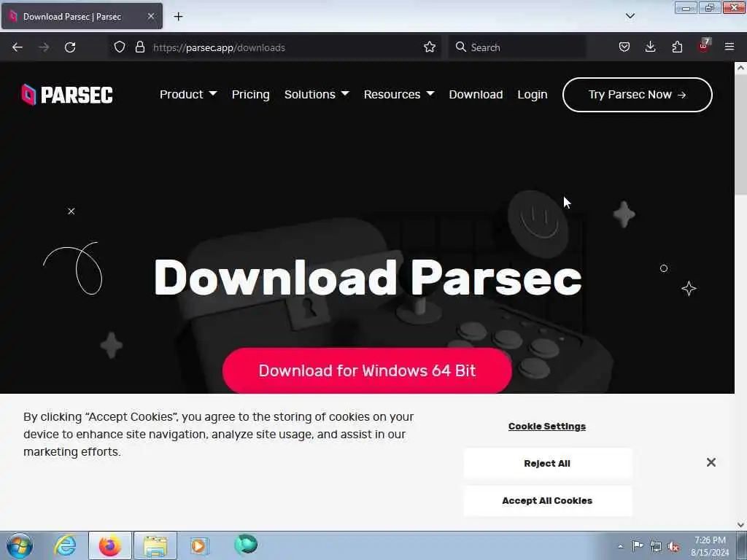The height and width of the screenshot is (560, 747).
Task: Click the green round taskbar app icon
Action: point(246,545)
